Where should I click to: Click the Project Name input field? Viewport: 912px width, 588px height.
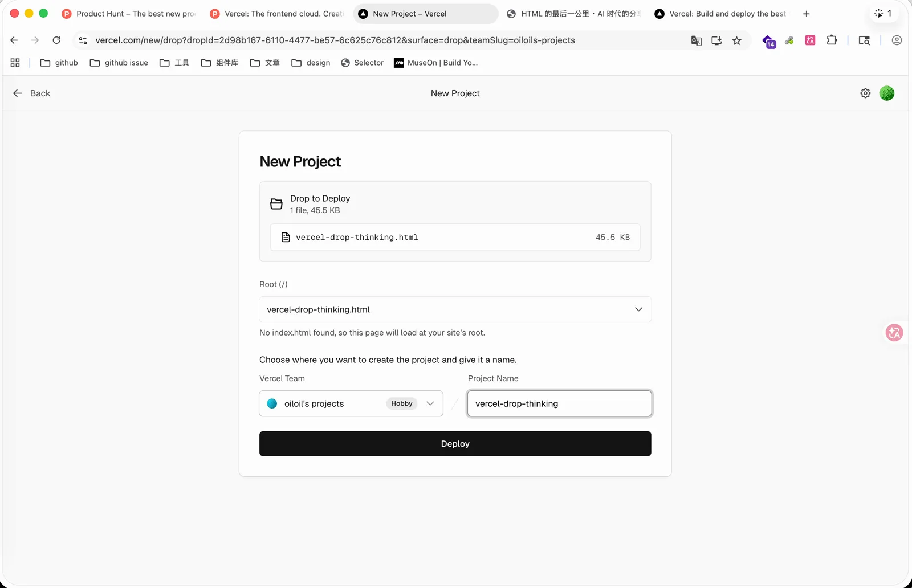click(x=559, y=403)
